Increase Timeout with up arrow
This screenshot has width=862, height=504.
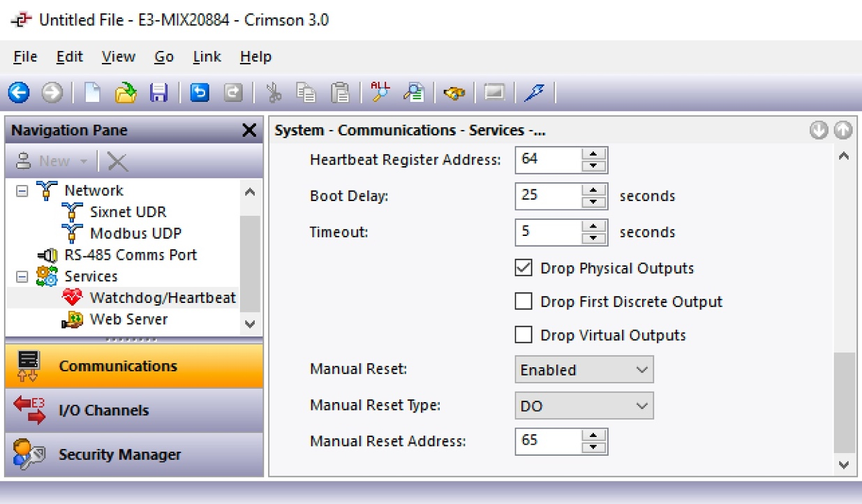pyautogui.click(x=594, y=225)
